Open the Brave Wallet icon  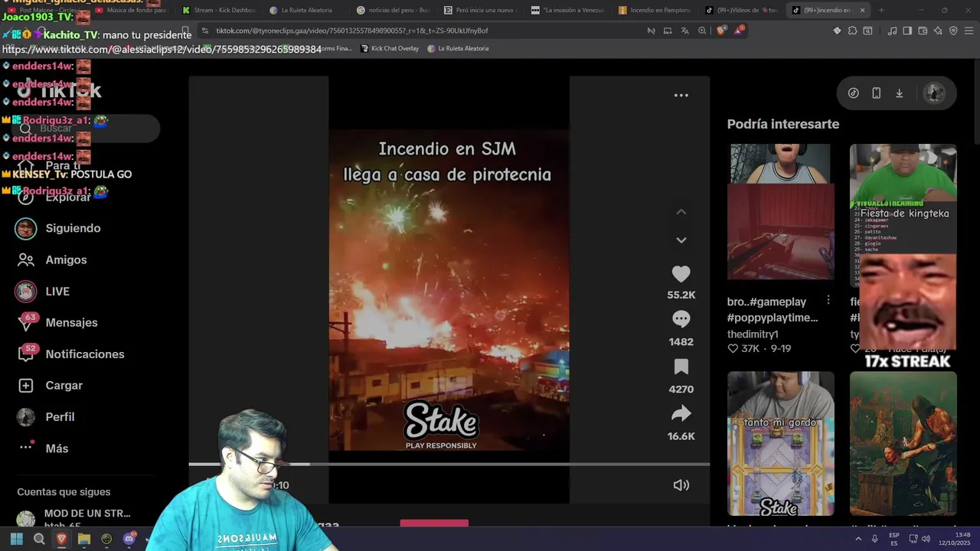[x=923, y=31]
